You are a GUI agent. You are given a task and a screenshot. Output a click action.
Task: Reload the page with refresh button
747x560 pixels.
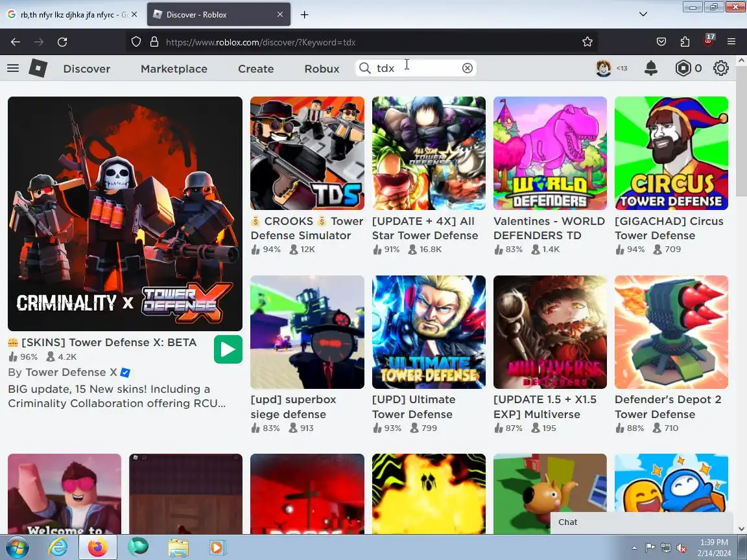tap(62, 42)
